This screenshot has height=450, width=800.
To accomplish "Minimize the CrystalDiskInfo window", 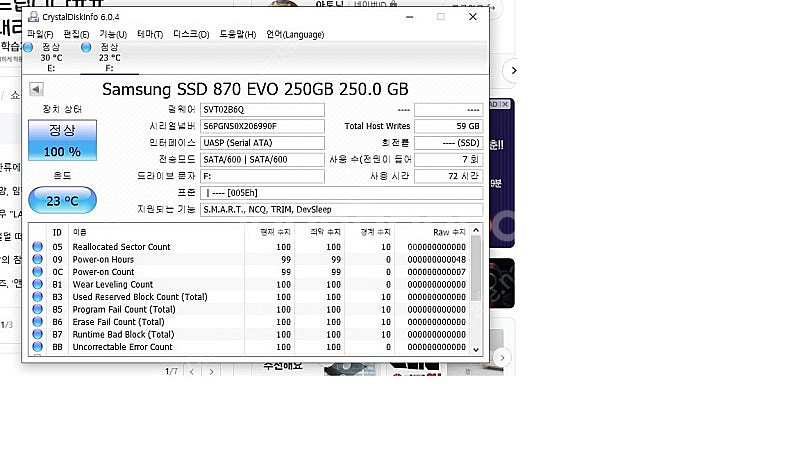I will click(x=409, y=17).
